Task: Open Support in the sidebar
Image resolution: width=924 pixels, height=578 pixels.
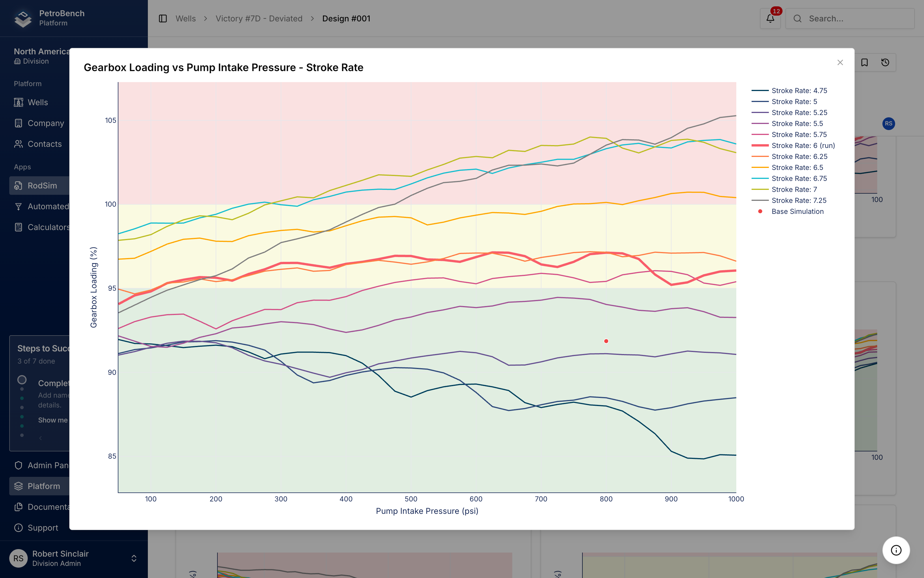Action: [39, 527]
